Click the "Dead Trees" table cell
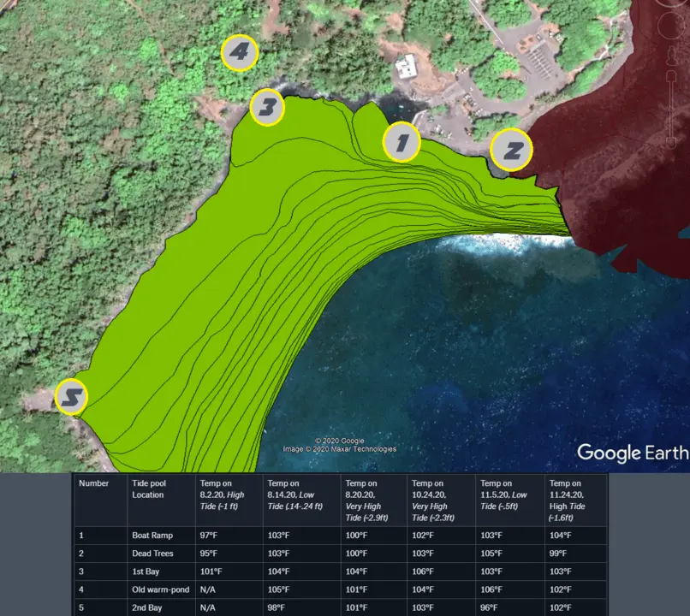Image resolution: width=690 pixels, height=616 pixels. pos(153,554)
